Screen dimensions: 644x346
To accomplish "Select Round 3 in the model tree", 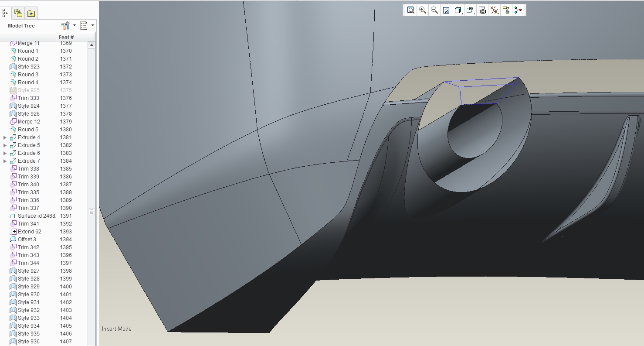I will 28,75.
